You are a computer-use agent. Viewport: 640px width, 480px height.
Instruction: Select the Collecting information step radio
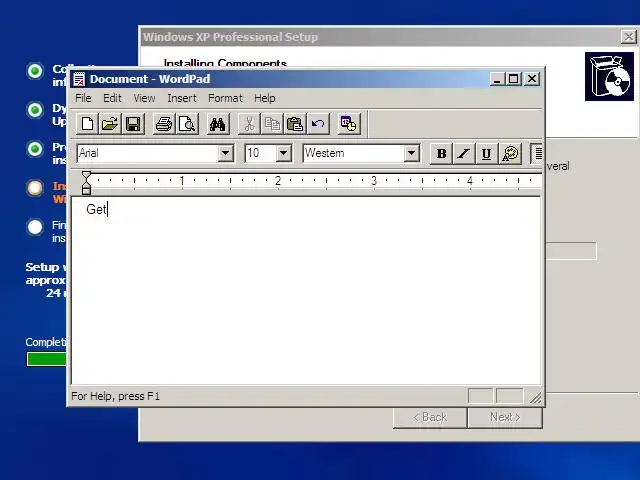pos(35,71)
